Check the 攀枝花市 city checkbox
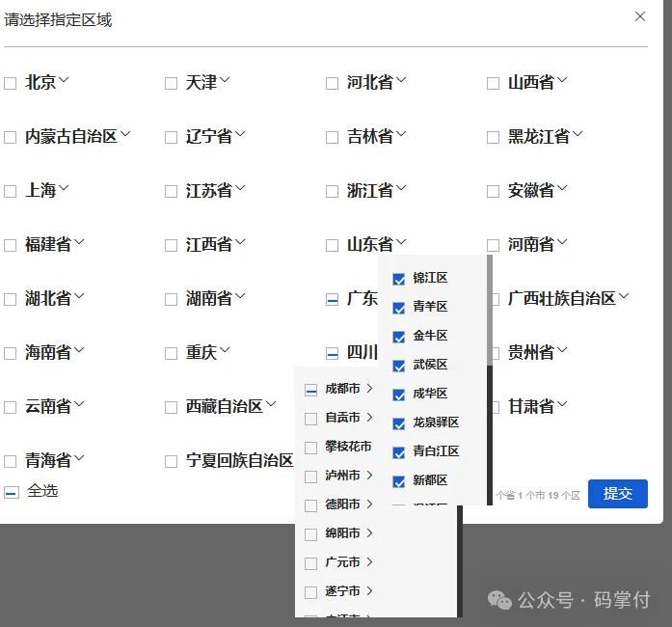This screenshot has height=627, width=672. pyautogui.click(x=310, y=449)
